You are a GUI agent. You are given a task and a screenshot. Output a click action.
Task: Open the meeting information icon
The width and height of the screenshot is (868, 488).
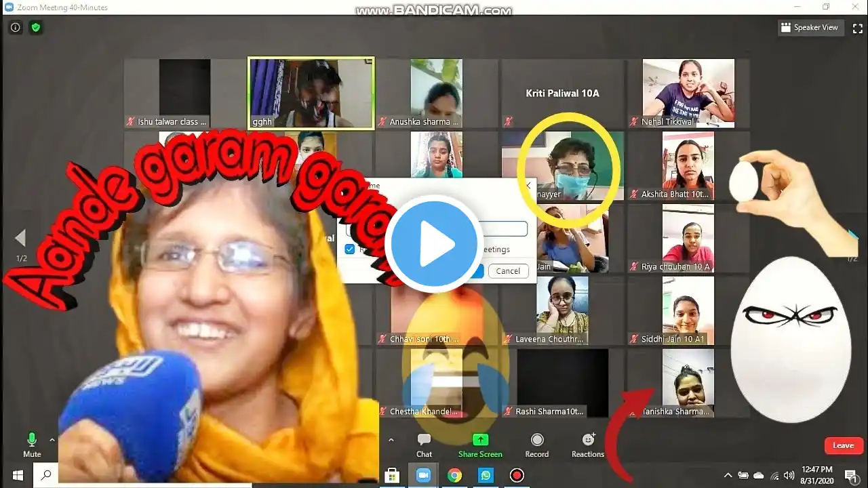click(x=15, y=28)
